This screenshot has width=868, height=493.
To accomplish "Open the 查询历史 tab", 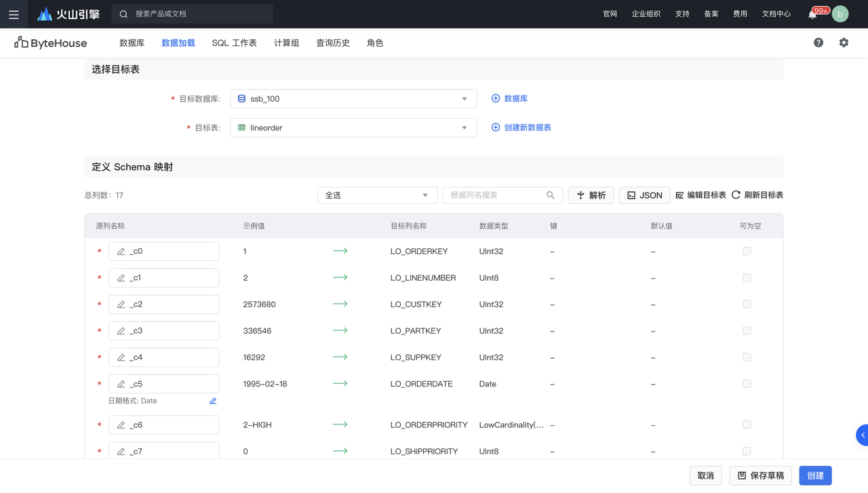I will click(333, 43).
